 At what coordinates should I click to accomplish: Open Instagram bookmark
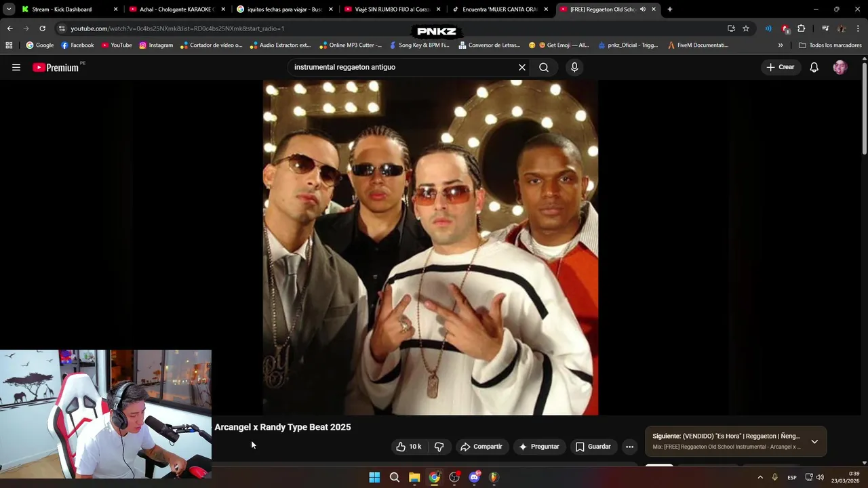[x=156, y=45]
